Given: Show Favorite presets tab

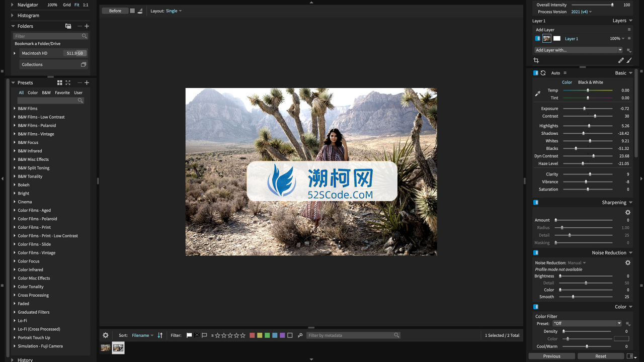Looking at the screenshot, I should tap(62, 93).
